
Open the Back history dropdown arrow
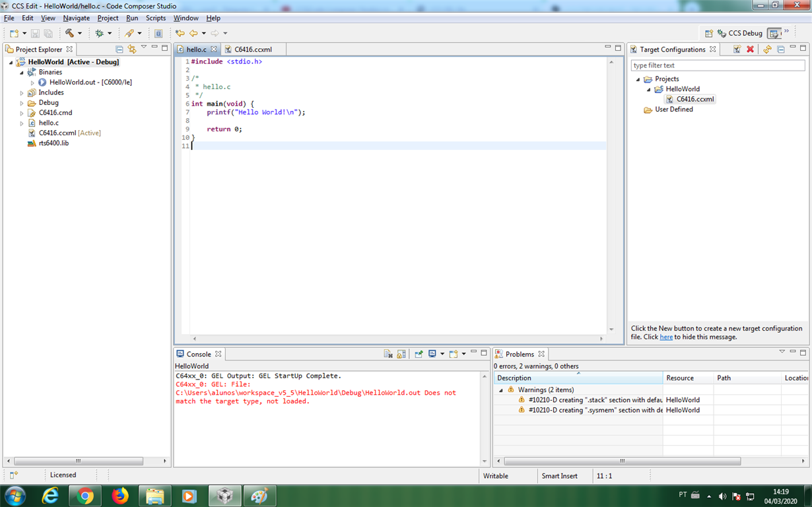203,33
